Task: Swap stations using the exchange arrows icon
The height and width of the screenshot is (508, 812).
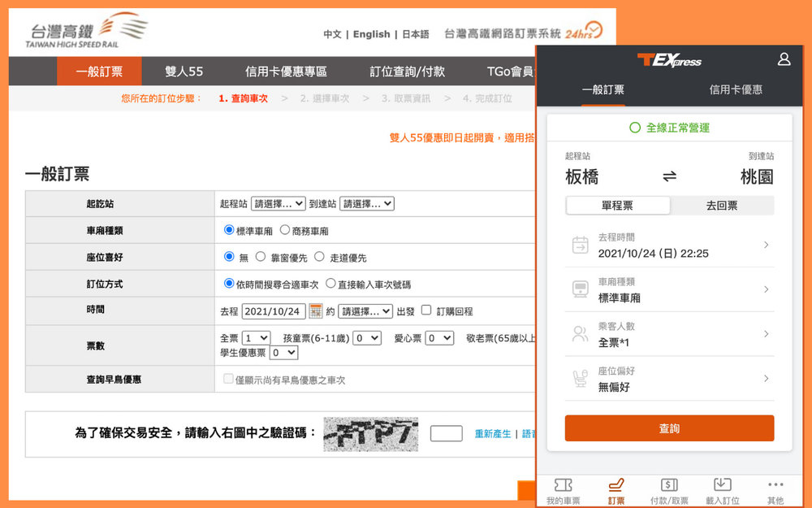Action: pyautogui.click(x=669, y=176)
